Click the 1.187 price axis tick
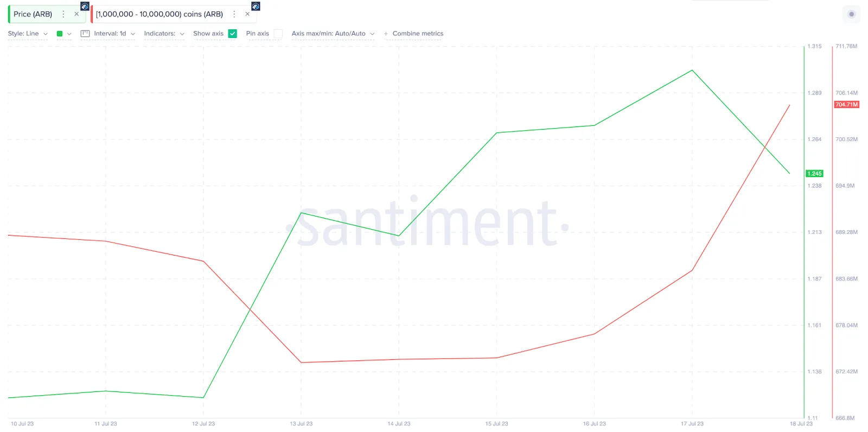The height and width of the screenshot is (432, 868). pos(814,278)
